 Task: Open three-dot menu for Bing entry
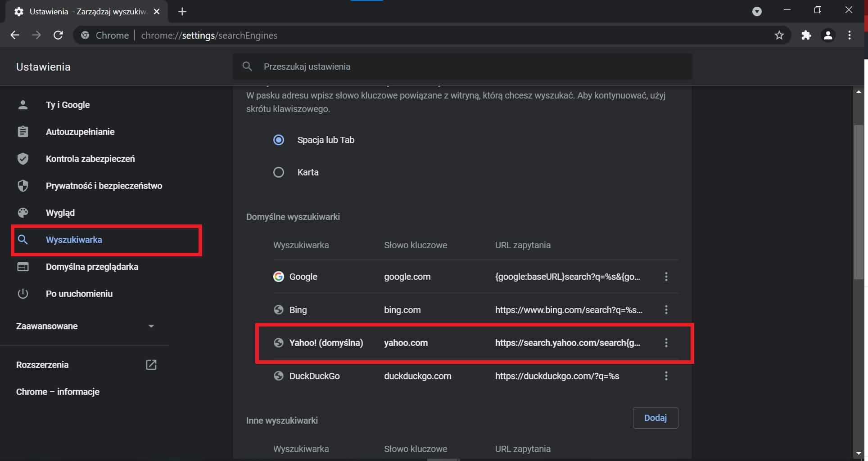coord(666,309)
